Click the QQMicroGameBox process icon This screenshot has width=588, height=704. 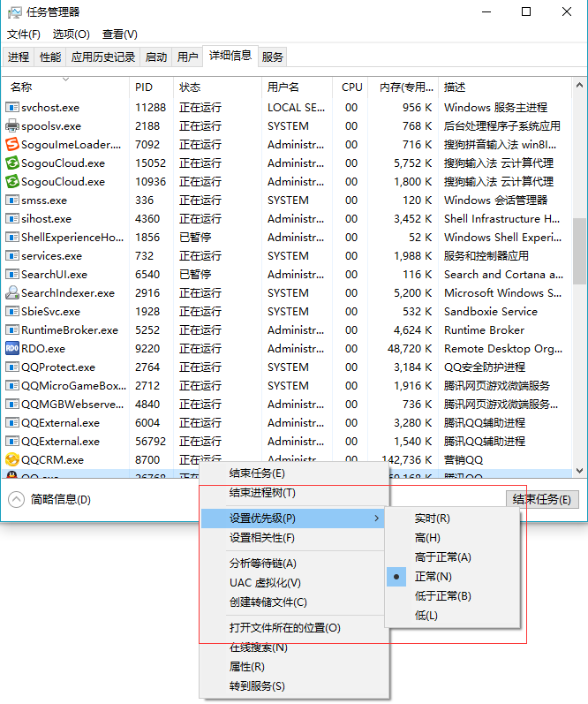12,385
